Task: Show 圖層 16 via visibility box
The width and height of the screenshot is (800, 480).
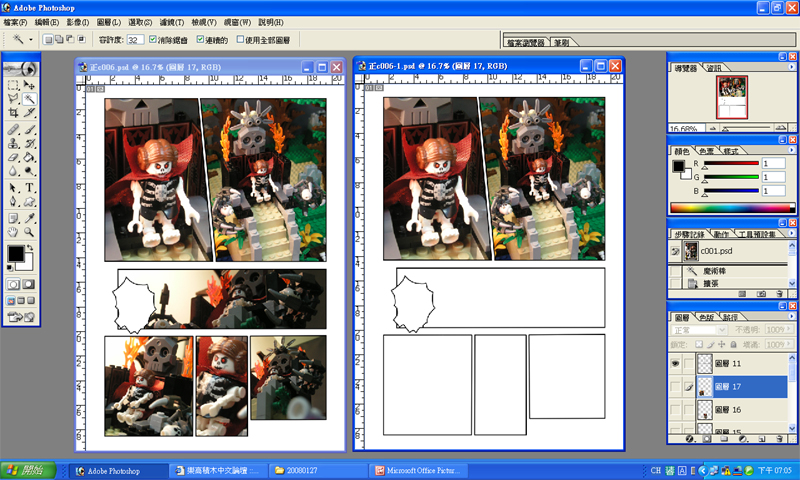Action: point(675,410)
